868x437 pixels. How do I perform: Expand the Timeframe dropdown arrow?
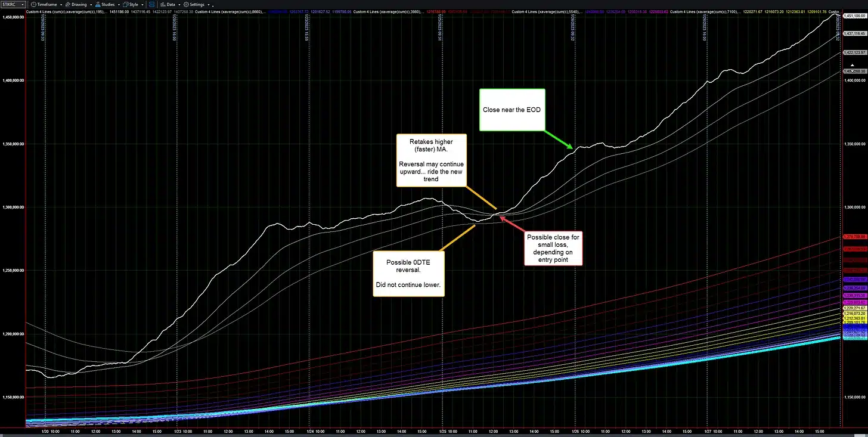61,5
